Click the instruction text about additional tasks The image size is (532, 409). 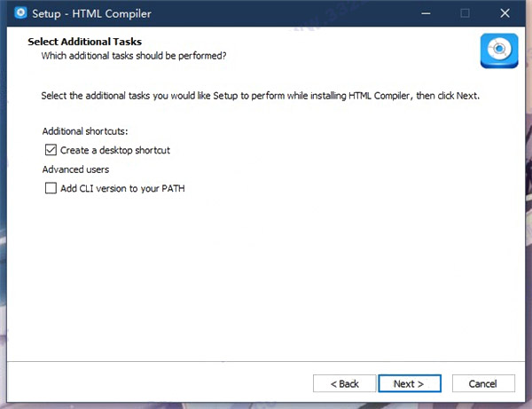(x=261, y=95)
